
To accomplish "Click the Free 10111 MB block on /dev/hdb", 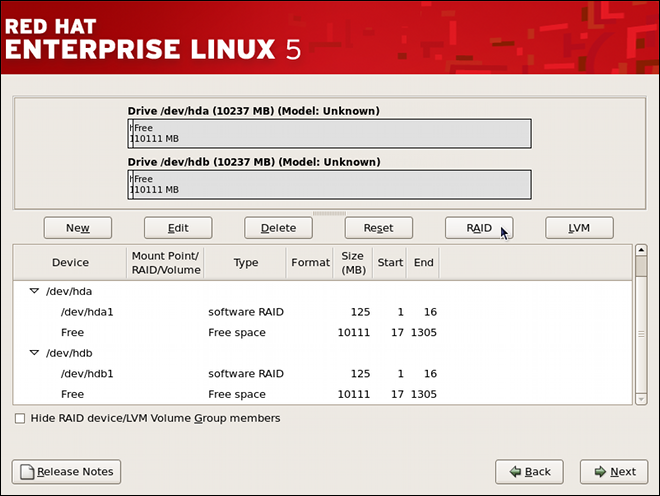I will coord(332,184).
